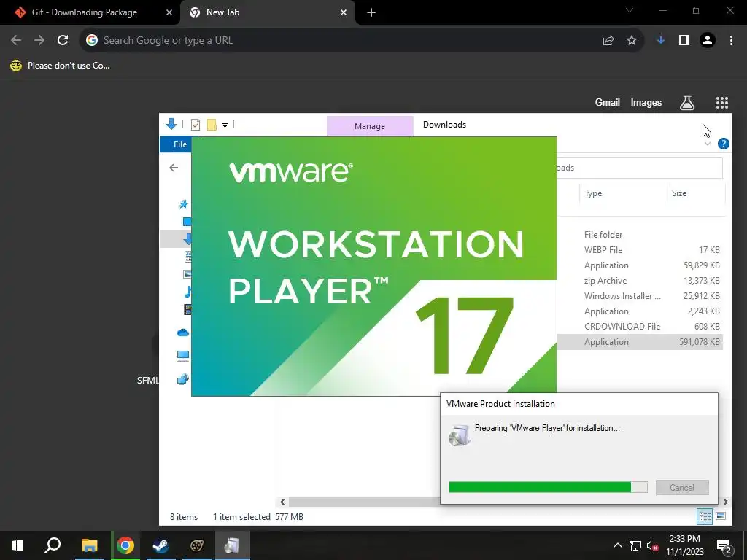Open notification center with 2 alerts
747x560 pixels.
[x=724, y=546]
